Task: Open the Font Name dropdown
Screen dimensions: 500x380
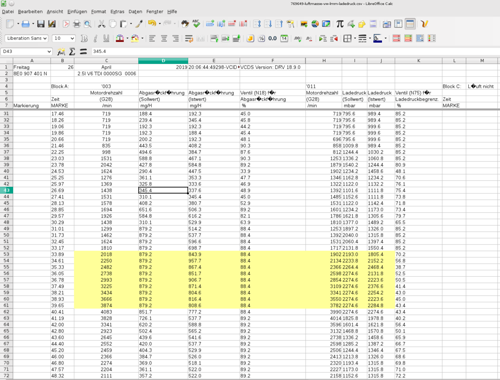Action: tap(45, 39)
